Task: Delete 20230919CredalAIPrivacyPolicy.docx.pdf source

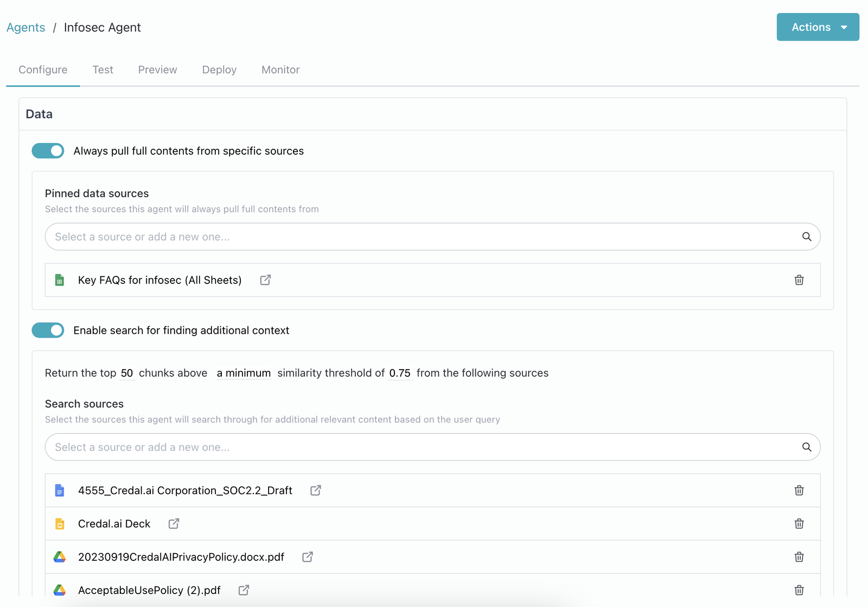Action: (x=799, y=557)
